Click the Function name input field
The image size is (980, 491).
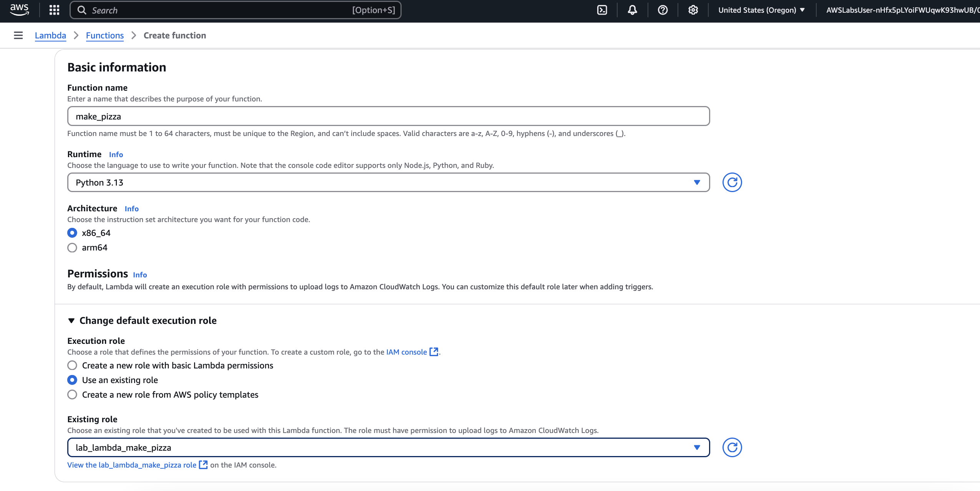point(388,116)
